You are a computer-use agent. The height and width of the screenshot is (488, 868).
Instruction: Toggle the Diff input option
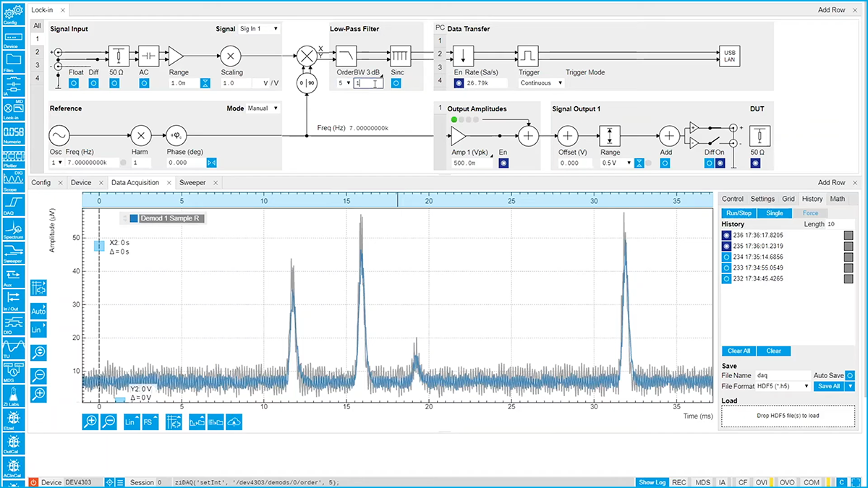93,83
